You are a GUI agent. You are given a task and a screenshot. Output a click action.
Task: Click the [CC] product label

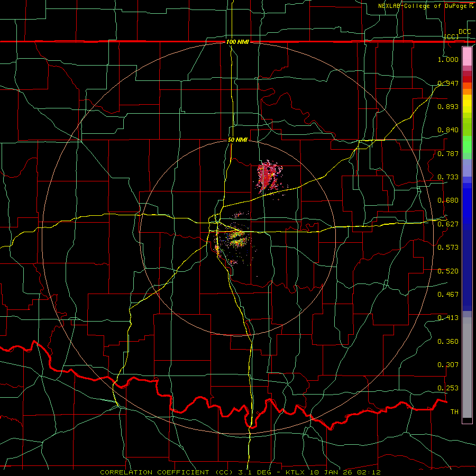pyautogui.click(x=452, y=36)
